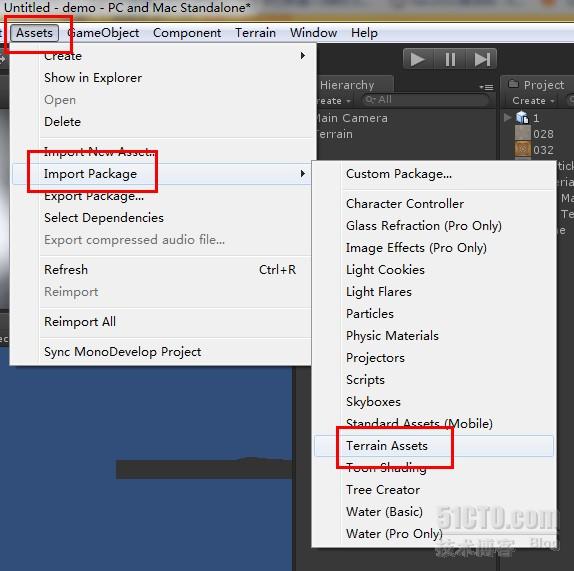Click the Pause button in the toolbar
This screenshot has width=574, height=571.
(x=450, y=59)
